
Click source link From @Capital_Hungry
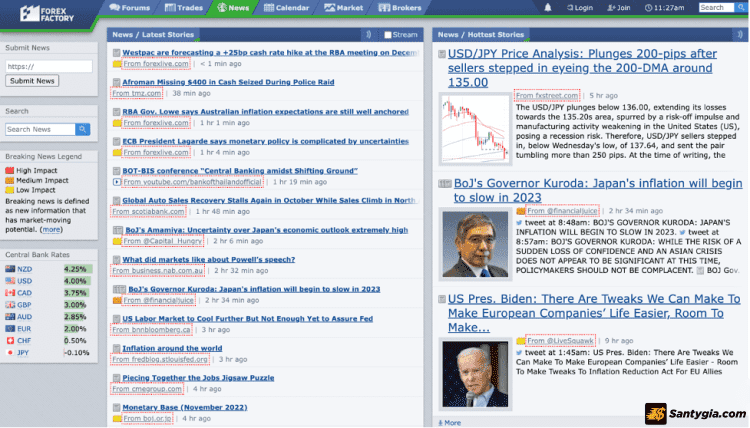163,241
